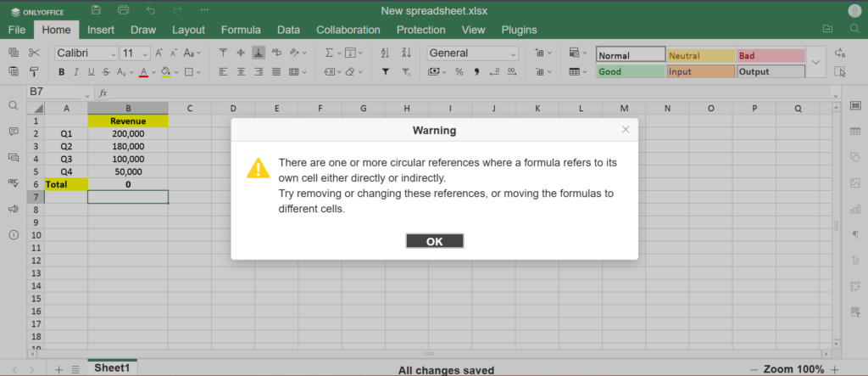
Task: Click the B7 cell name box
Action: click(55, 92)
